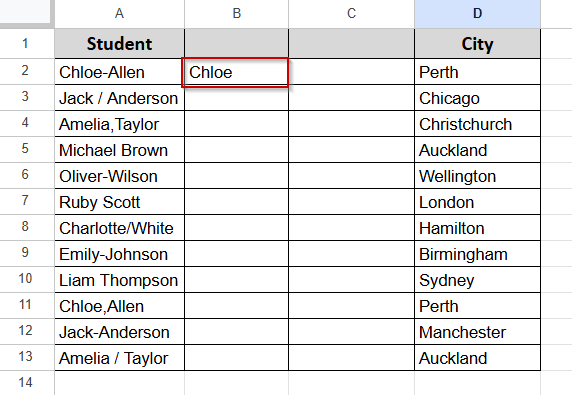Select highlighted column D header

tap(478, 14)
